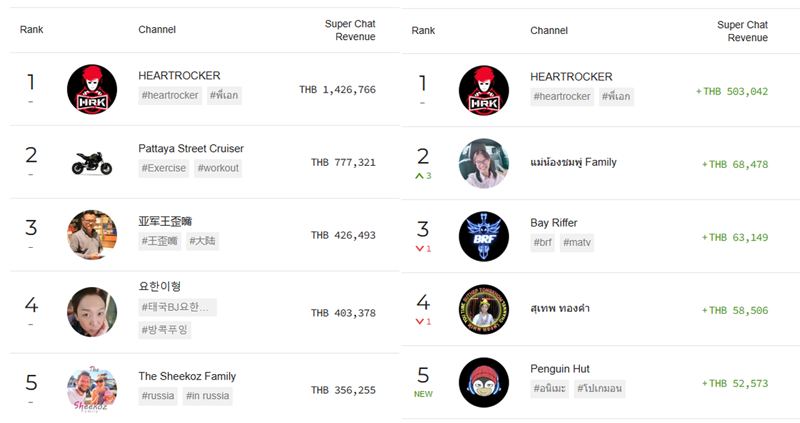The image size is (800, 423).
Task: Open HEARTROCKER channel avatar in left table
Action: [x=92, y=89]
